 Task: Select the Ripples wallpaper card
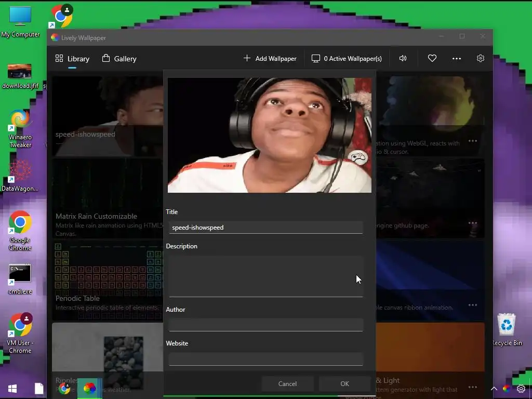coord(108,361)
